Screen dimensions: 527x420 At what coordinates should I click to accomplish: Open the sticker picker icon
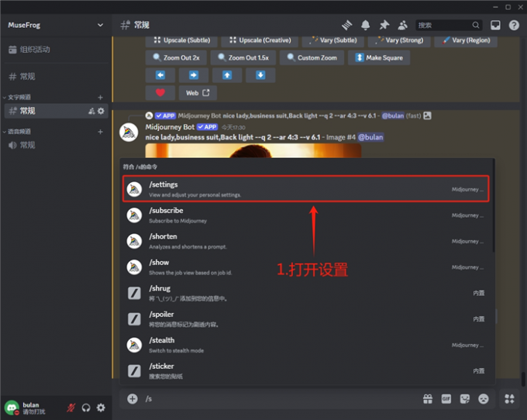(465, 399)
